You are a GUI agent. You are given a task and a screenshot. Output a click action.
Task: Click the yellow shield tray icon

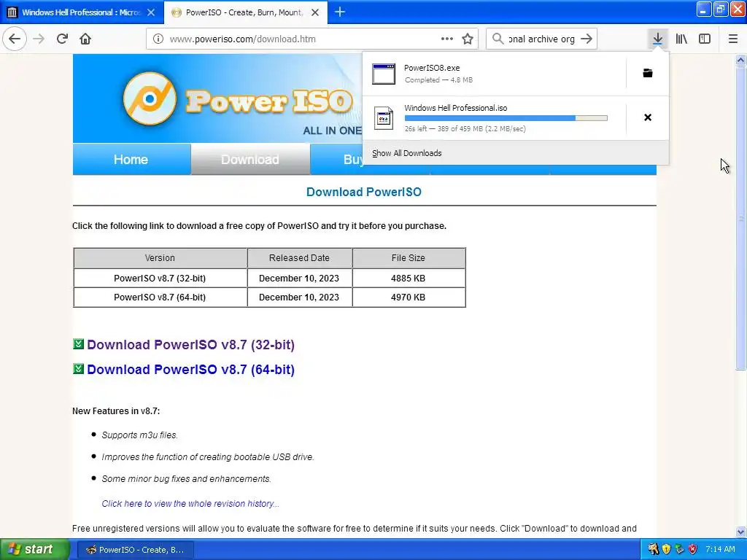click(x=666, y=550)
